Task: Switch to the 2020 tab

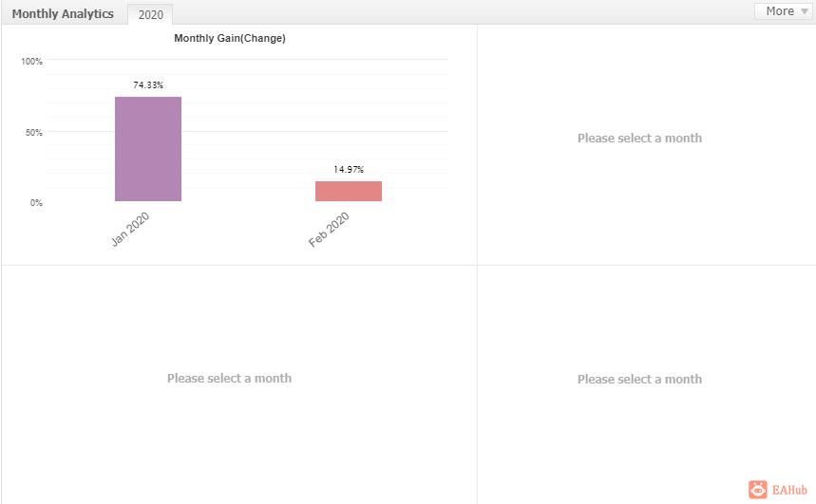Action: coord(150,14)
